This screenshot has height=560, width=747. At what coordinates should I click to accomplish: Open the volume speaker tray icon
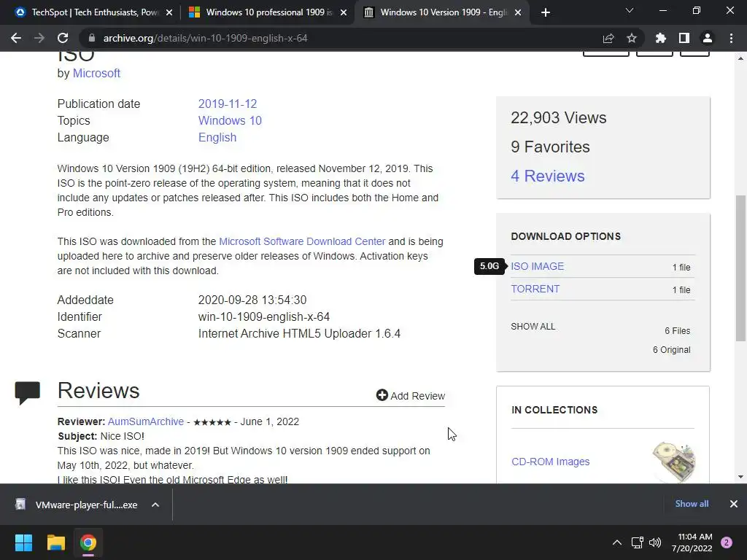[x=655, y=542]
